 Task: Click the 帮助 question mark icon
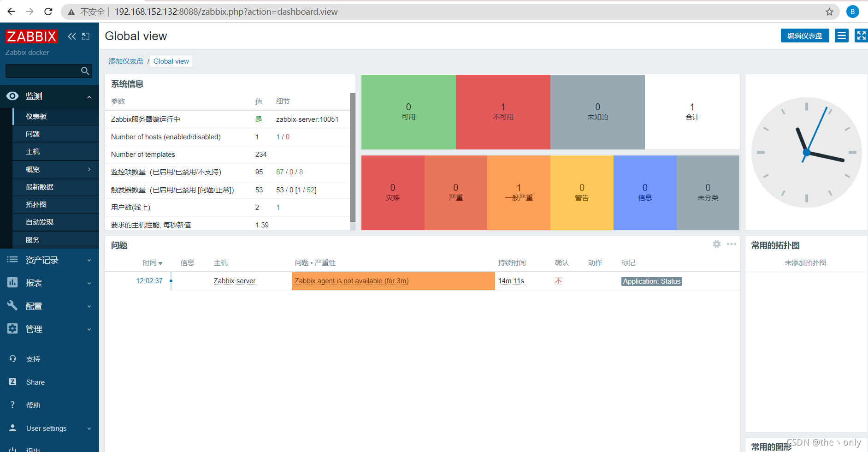(12, 405)
